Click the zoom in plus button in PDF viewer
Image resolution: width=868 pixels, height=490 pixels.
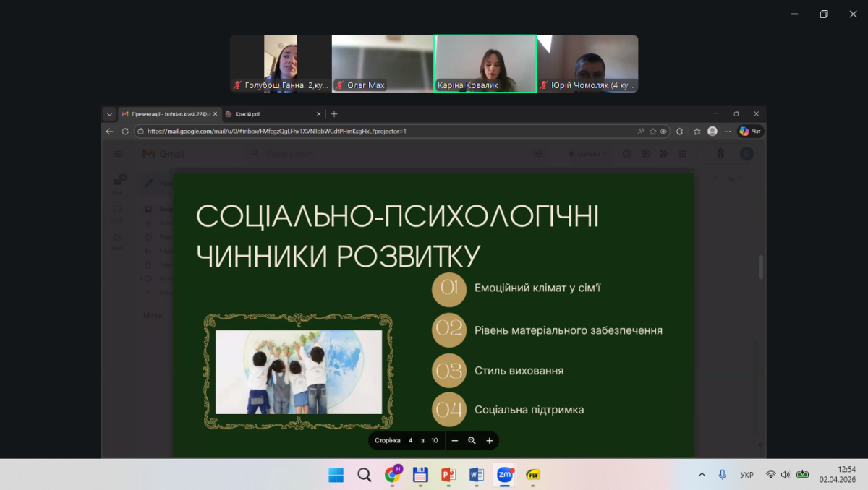490,440
